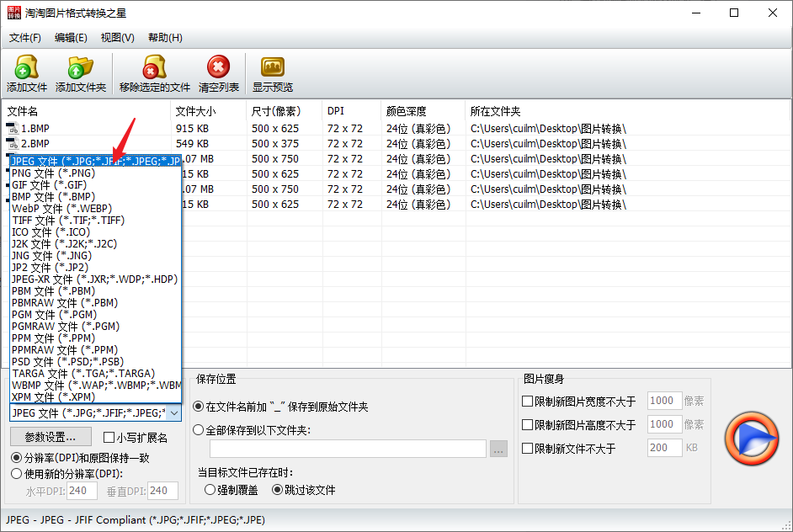793x532 pixels.
Task: Select the use new DPI (使用新的分辨率) radio option
Action: pyautogui.click(x=17, y=474)
